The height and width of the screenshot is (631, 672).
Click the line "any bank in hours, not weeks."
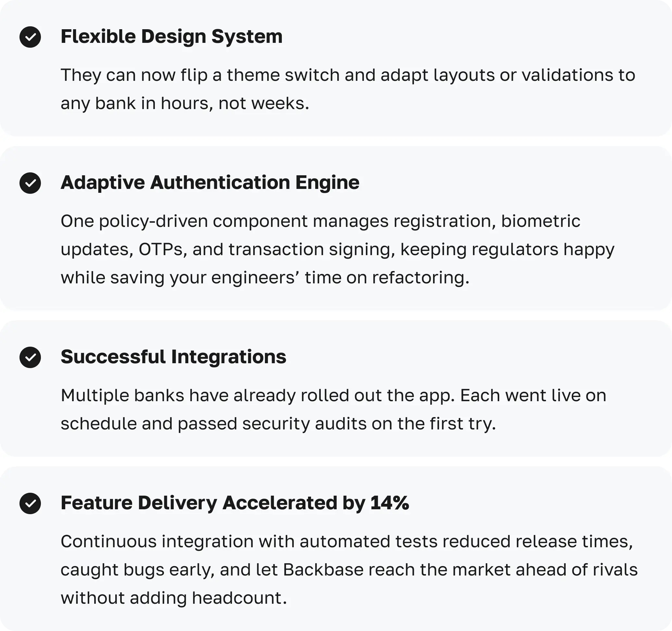[x=185, y=104]
